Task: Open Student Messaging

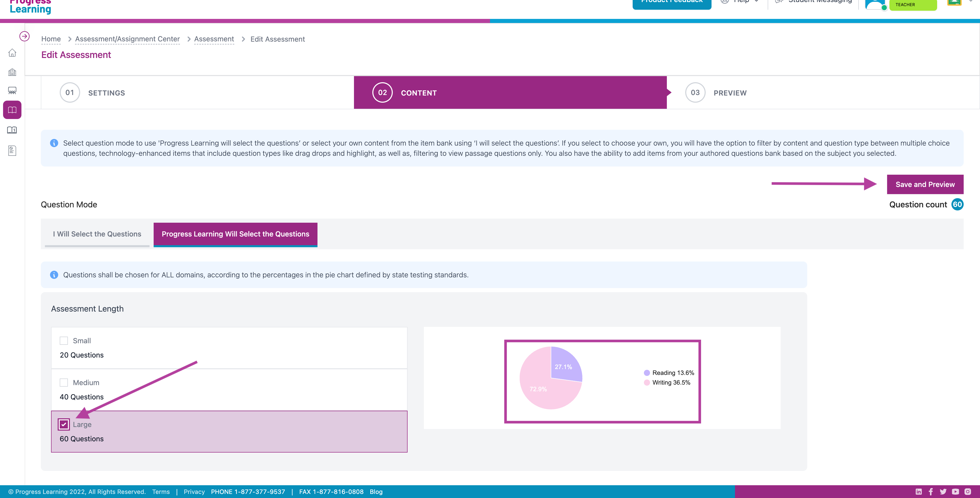Action: click(814, 2)
